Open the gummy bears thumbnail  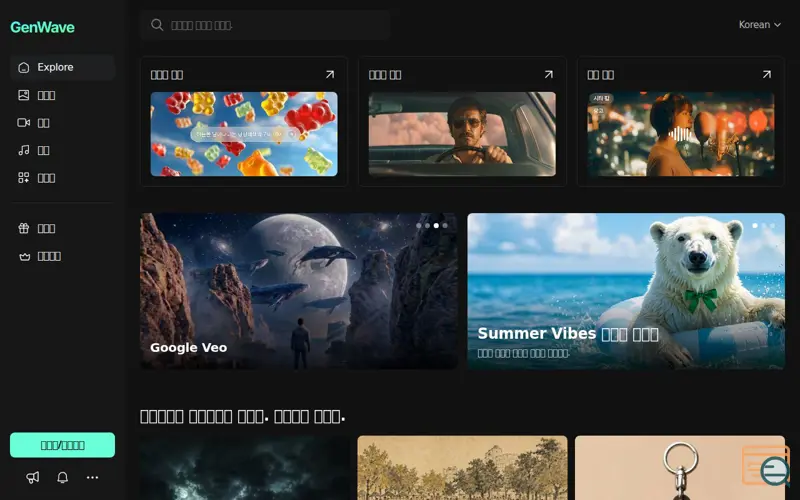[244, 134]
